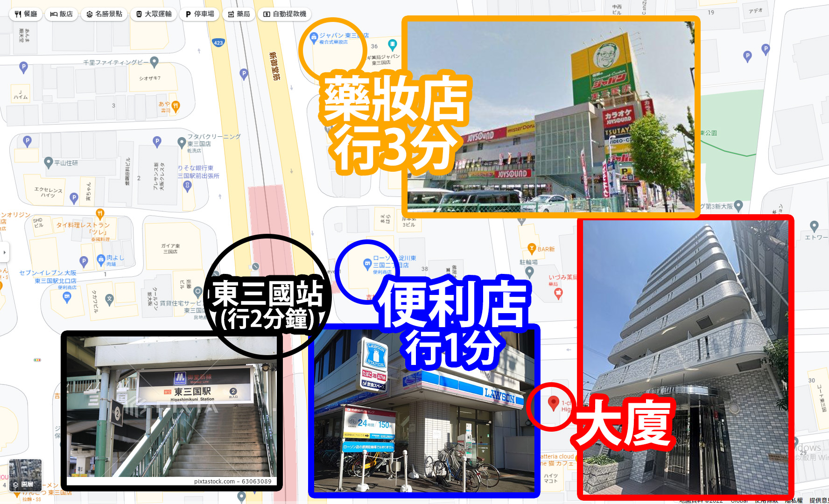Select the 平山住研 place pin
Image resolution: width=829 pixels, height=504 pixels.
tap(48, 162)
